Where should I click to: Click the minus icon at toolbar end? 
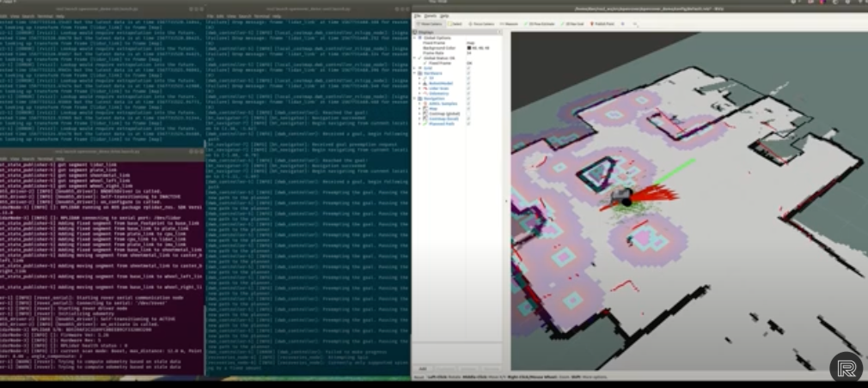[635, 24]
